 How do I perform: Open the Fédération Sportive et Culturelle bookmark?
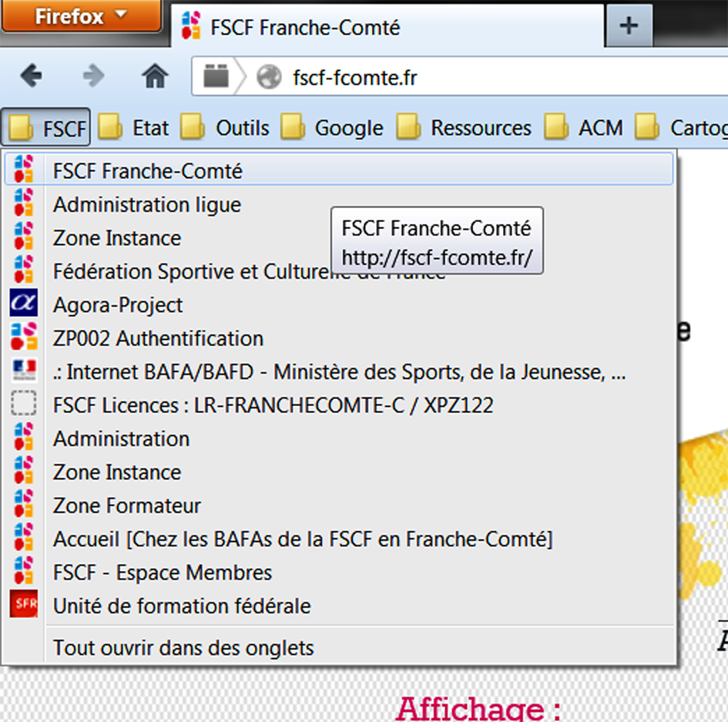pos(339,271)
